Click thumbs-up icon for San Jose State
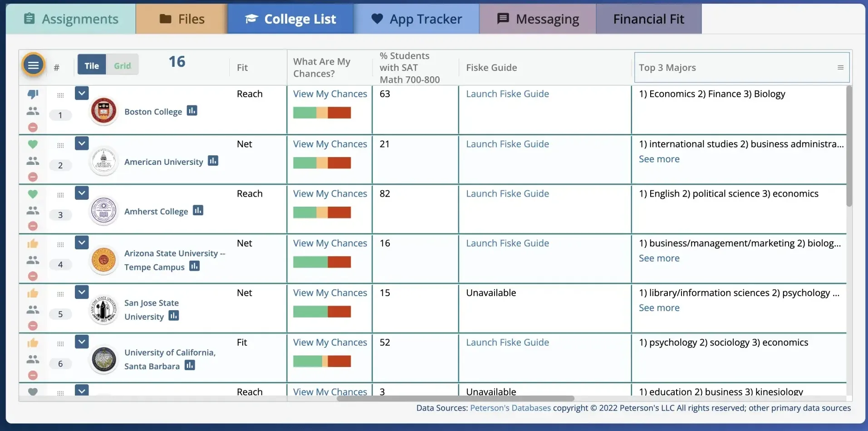Image resolution: width=868 pixels, height=431 pixels. click(33, 293)
